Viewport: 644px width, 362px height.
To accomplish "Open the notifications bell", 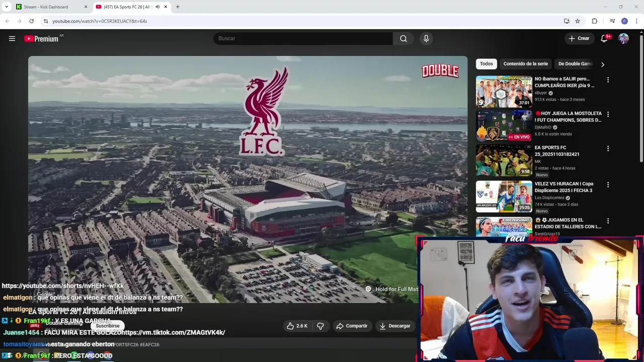I will 604,39.
